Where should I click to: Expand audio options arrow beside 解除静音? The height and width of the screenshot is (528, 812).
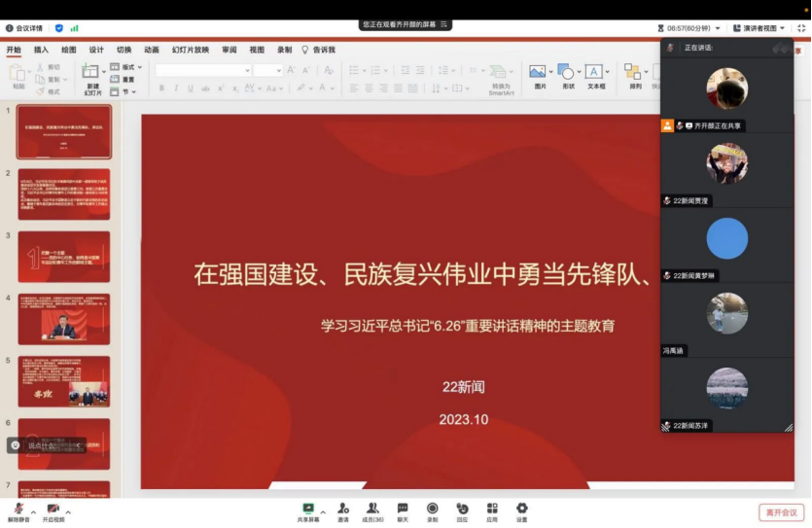click(33, 510)
